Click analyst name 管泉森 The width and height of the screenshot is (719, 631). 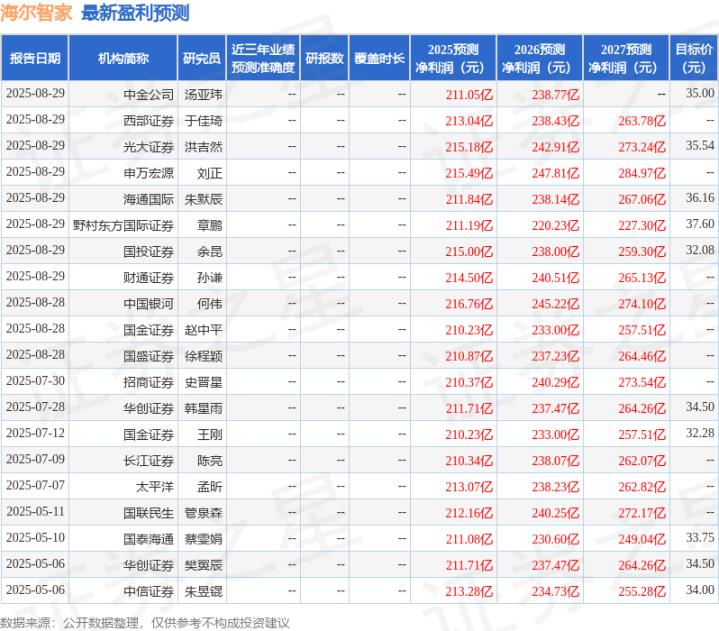pos(204,513)
